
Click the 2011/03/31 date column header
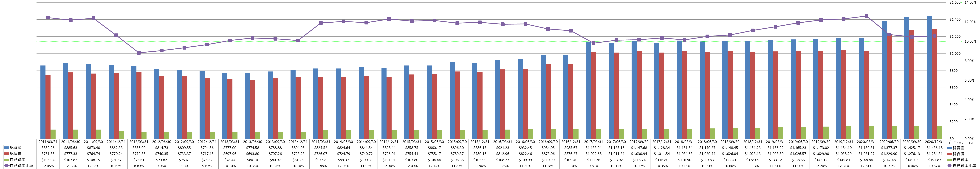(48, 142)
